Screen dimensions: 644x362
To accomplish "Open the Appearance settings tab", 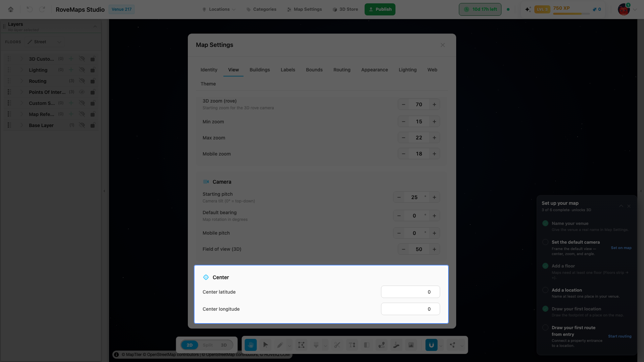I will point(374,70).
